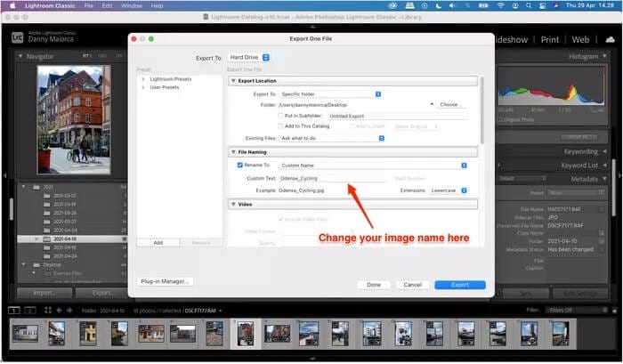
Task: Go forward with filmstrip right arrow
Action: (x=69, y=311)
